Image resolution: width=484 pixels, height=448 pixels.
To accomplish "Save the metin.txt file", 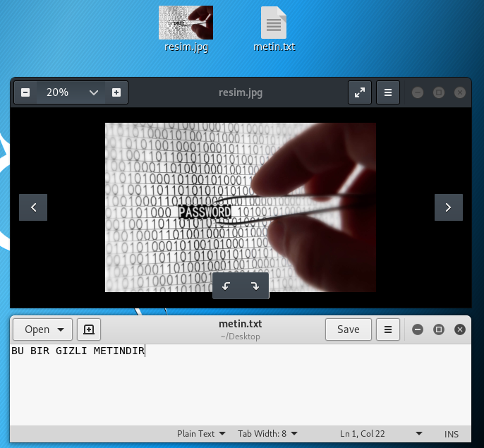I will (x=349, y=329).
